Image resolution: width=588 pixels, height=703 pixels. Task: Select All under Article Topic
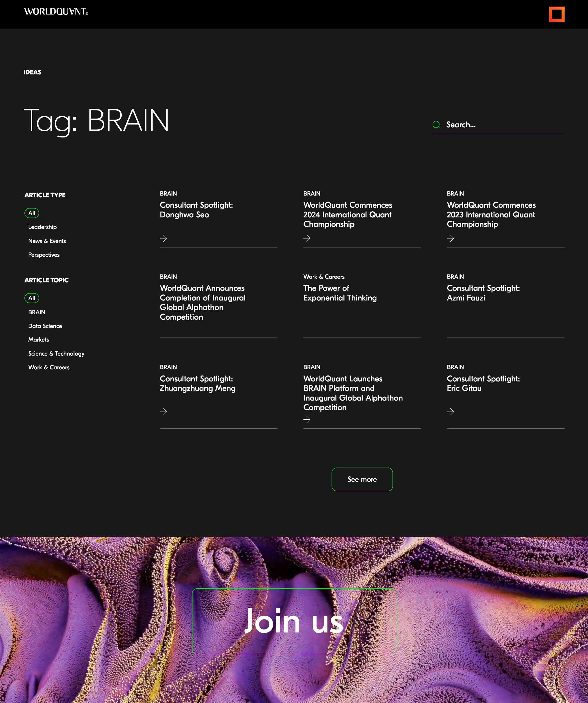(x=32, y=298)
